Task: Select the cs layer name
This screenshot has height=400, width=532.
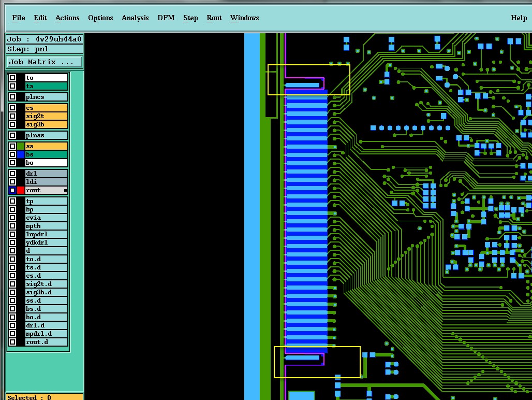Action: point(47,108)
